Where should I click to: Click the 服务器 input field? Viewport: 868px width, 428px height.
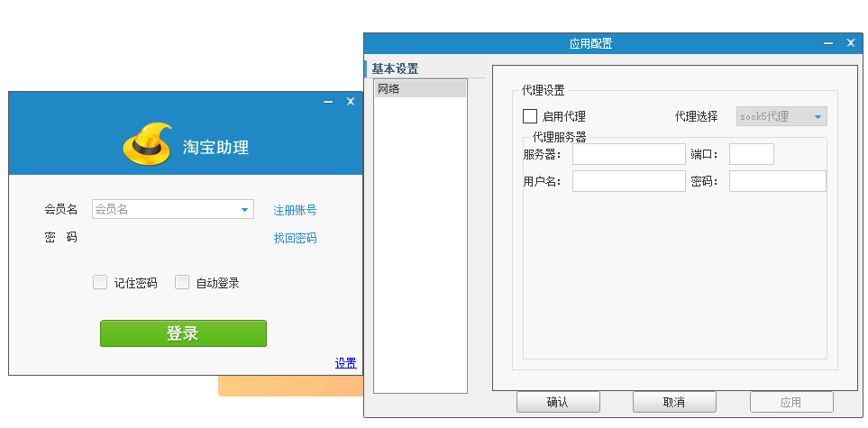tap(629, 154)
